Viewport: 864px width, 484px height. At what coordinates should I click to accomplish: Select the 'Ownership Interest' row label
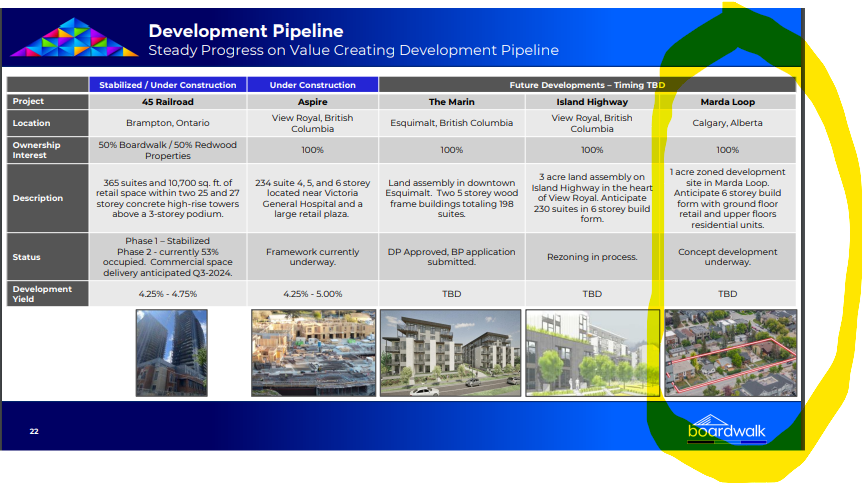pyautogui.click(x=37, y=150)
